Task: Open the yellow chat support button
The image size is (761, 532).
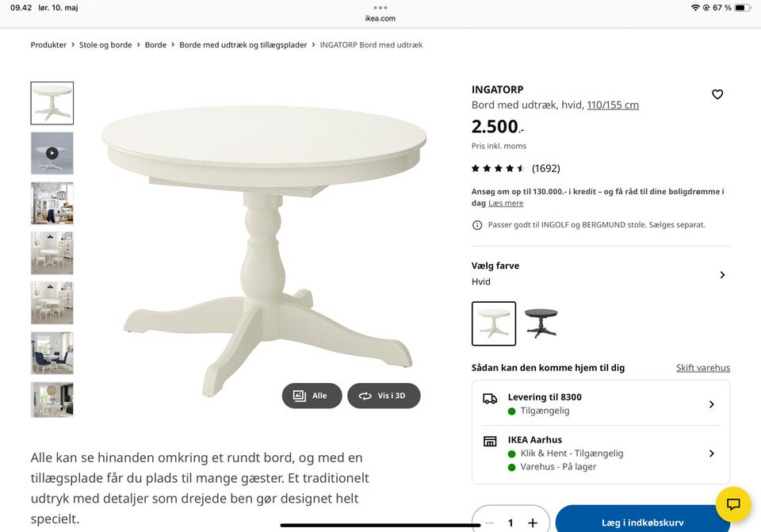Action: point(733,504)
